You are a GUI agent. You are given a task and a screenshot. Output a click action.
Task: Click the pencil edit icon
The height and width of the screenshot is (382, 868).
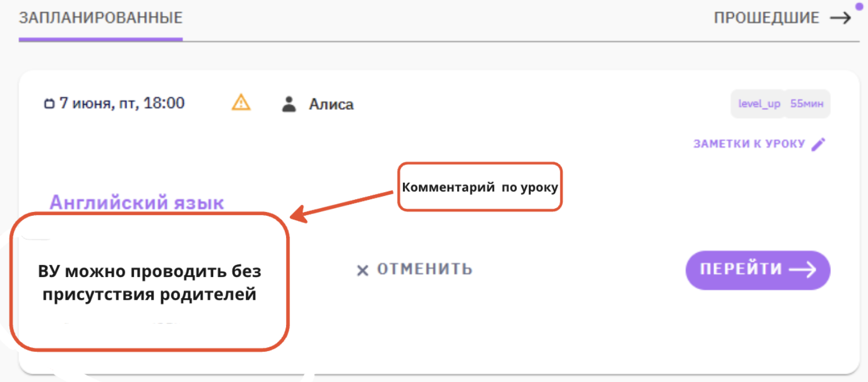pos(818,144)
